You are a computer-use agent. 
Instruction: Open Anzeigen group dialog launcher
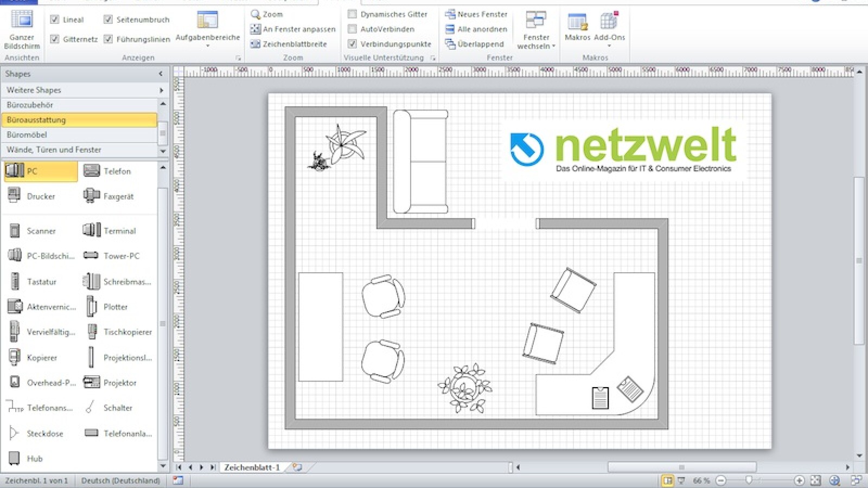[x=238, y=58]
